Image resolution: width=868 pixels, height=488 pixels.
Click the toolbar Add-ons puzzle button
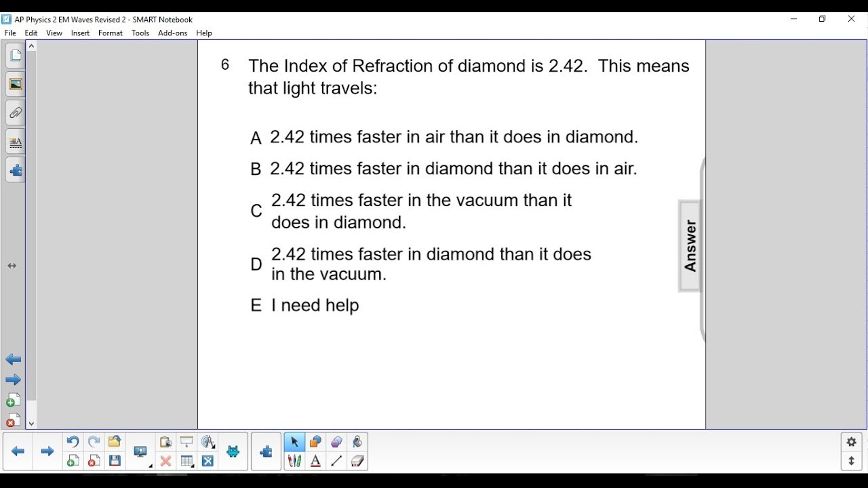[x=266, y=451]
